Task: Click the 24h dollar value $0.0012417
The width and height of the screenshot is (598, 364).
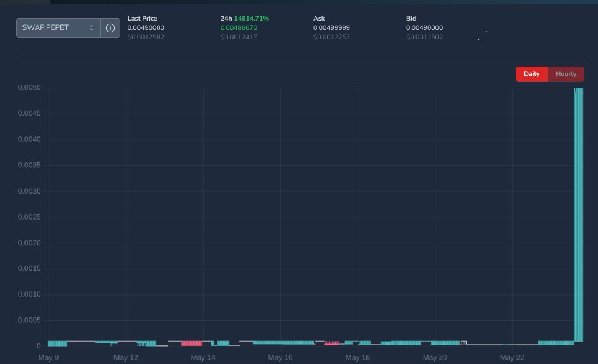Action: [239, 37]
